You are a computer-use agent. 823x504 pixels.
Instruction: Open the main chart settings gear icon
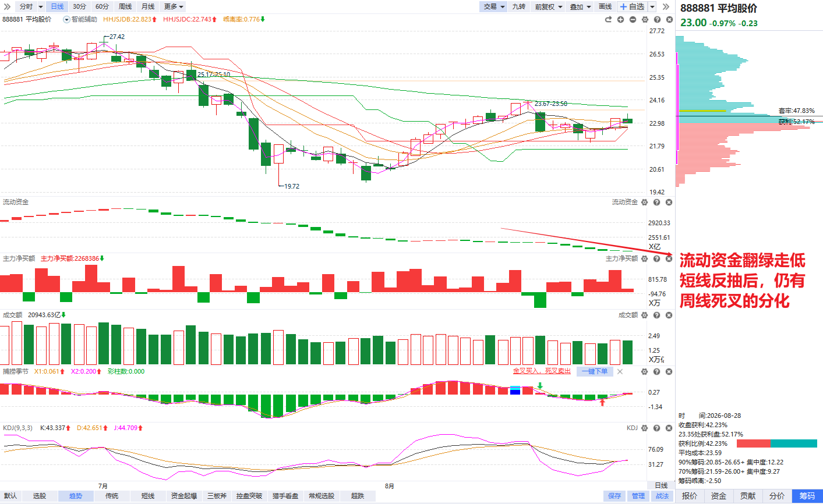pos(645,19)
